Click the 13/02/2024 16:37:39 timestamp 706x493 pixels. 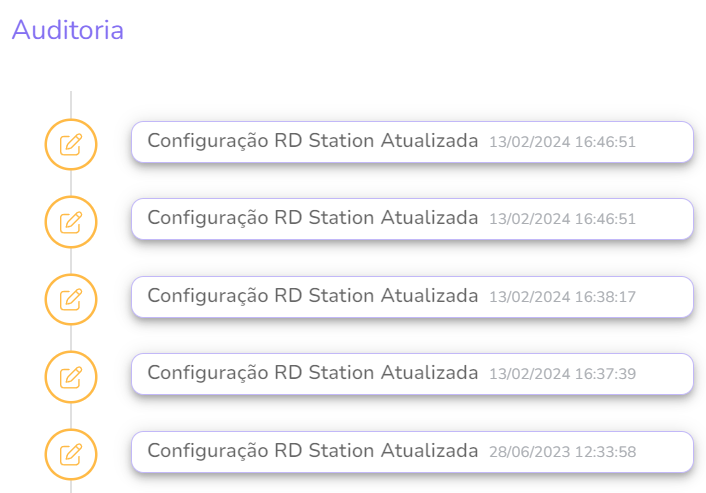tap(562, 374)
